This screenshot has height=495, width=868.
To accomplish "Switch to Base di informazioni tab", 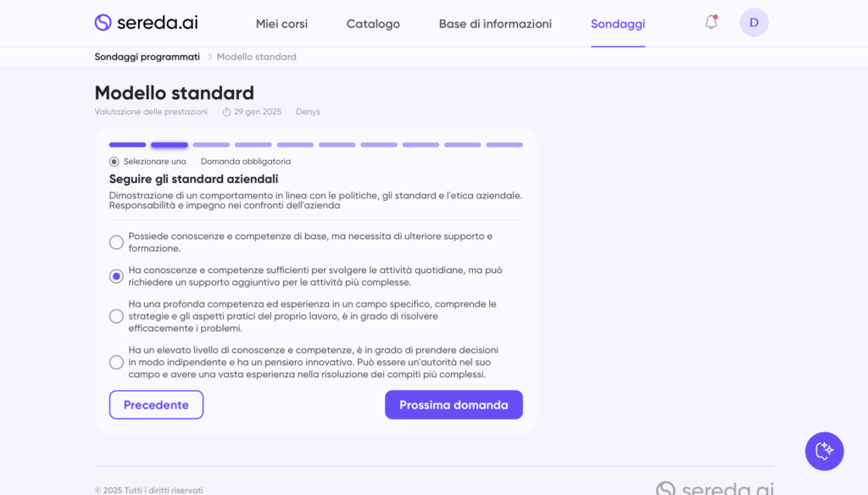I will click(x=495, y=24).
